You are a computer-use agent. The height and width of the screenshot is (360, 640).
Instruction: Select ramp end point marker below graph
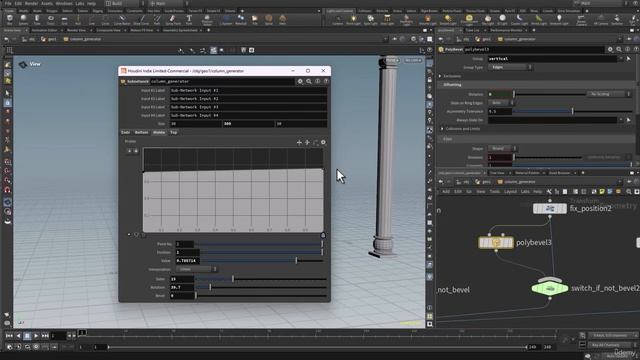click(x=323, y=236)
